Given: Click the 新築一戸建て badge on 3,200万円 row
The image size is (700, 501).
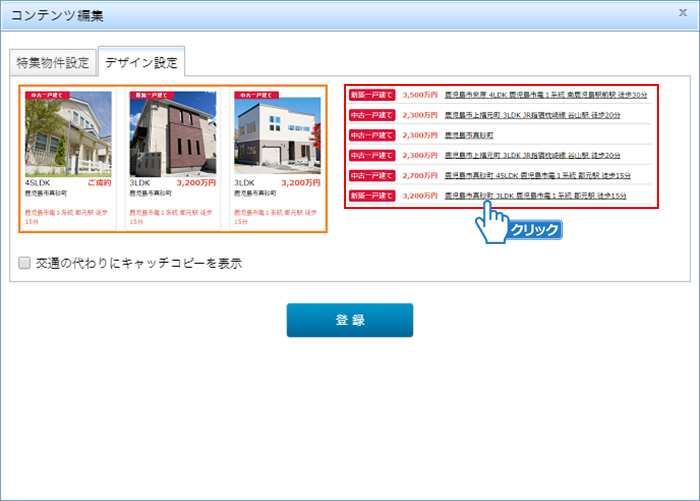Looking at the screenshot, I should [x=372, y=195].
